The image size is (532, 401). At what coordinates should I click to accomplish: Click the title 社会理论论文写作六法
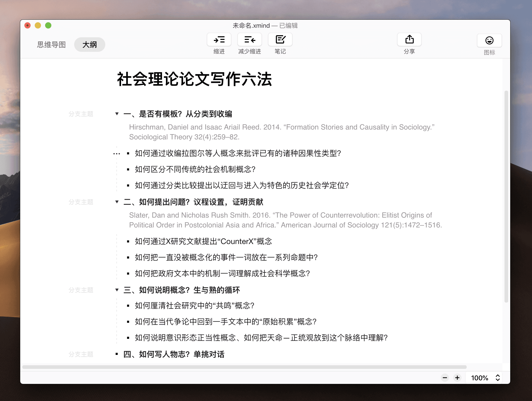click(194, 79)
